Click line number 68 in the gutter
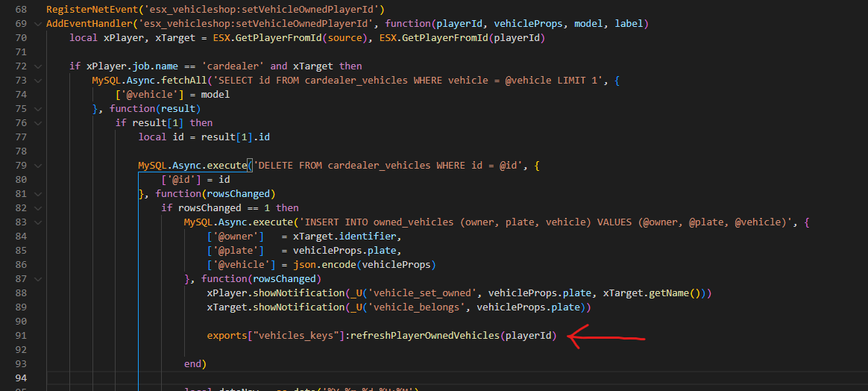The height and width of the screenshot is (391, 868). (x=20, y=10)
